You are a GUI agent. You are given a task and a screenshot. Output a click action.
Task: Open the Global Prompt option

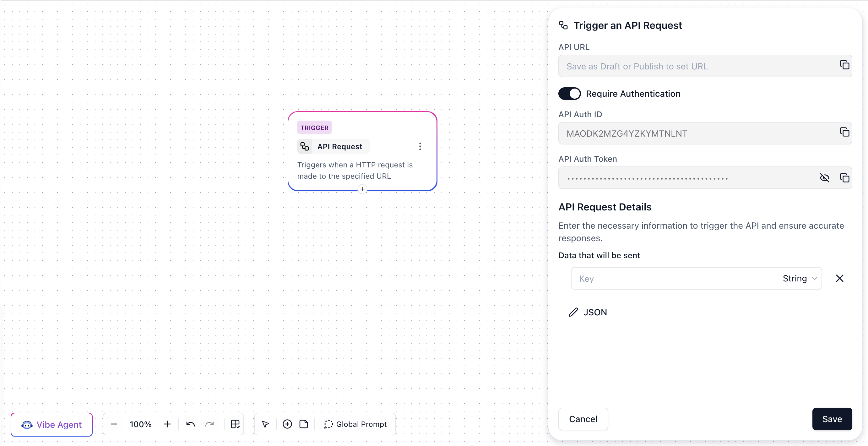click(x=355, y=424)
